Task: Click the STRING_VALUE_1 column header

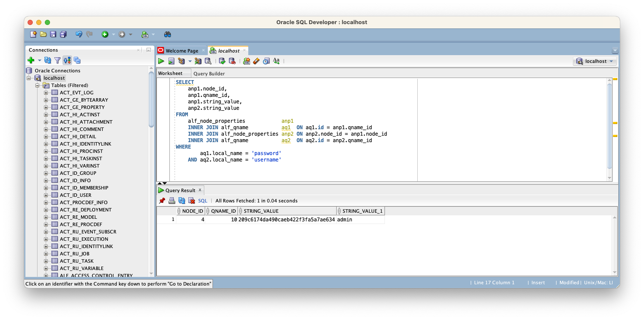Action: (x=360, y=211)
